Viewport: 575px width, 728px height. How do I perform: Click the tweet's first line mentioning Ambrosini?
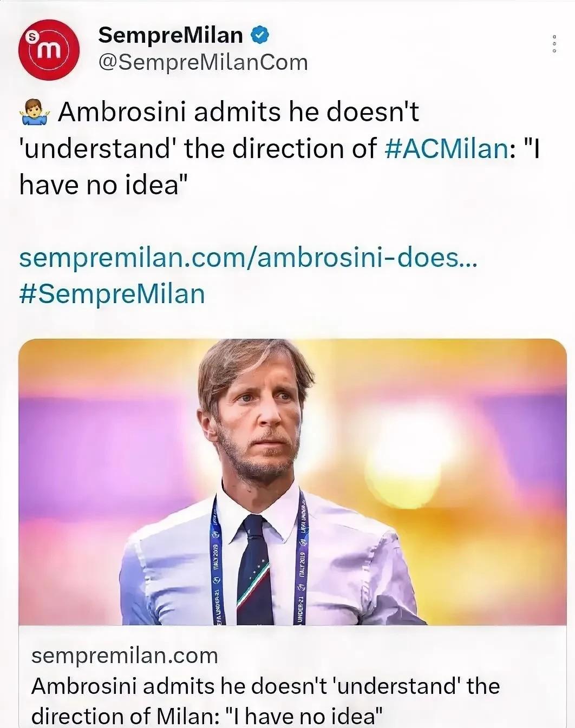tap(238, 113)
